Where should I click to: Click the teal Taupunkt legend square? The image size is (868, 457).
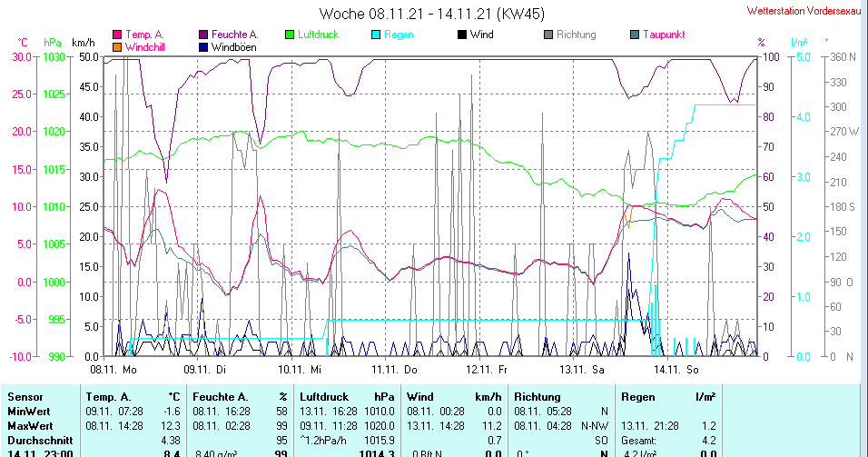(x=635, y=35)
